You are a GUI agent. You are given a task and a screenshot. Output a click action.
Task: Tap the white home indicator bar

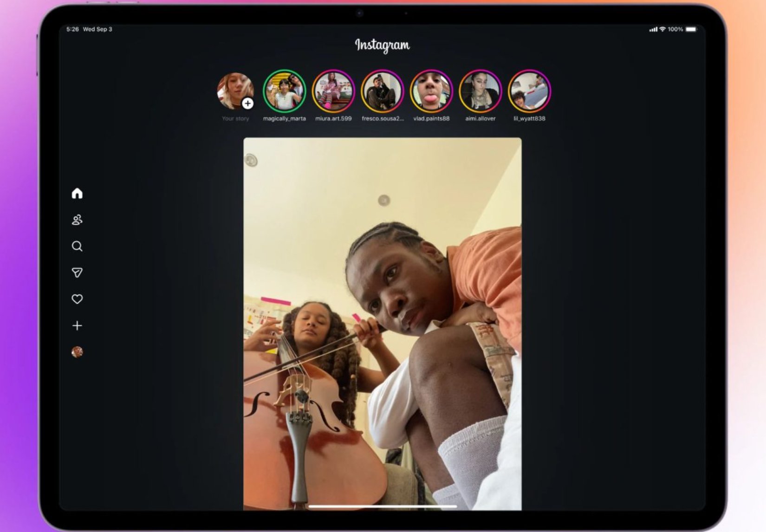382,506
